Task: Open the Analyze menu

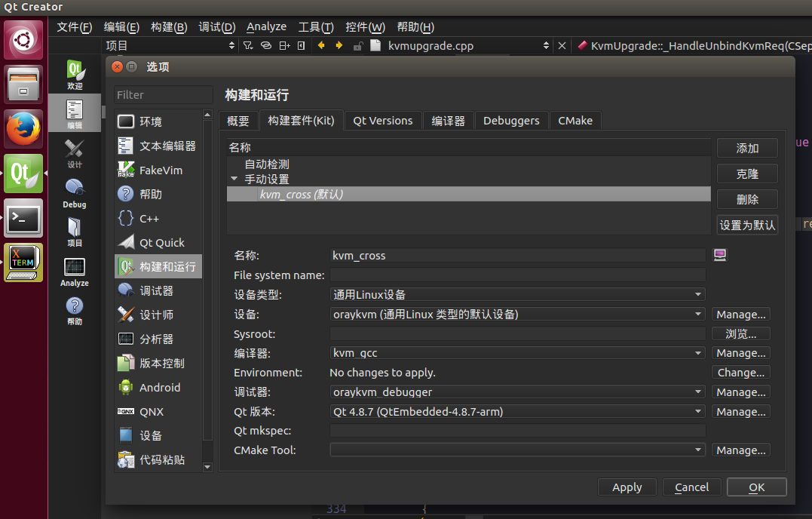Action: click(266, 27)
